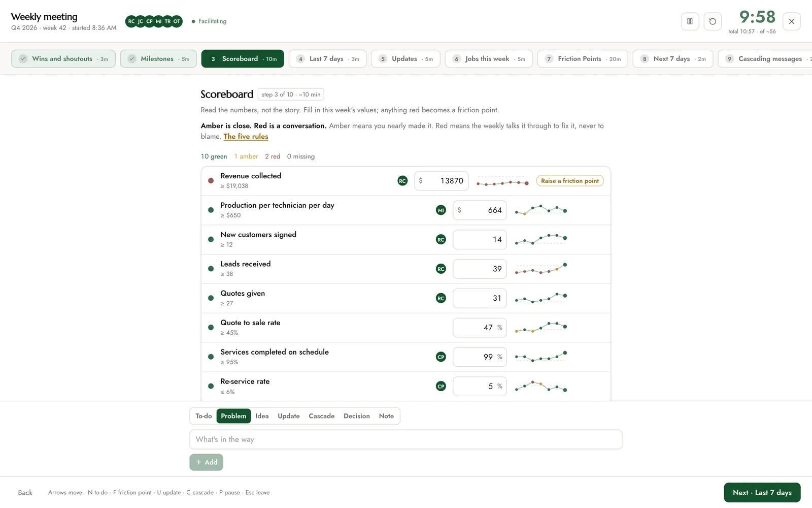The width and height of the screenshot is (812, 508).
Task: Click the 10 green count summary
Action: point(214,156)
